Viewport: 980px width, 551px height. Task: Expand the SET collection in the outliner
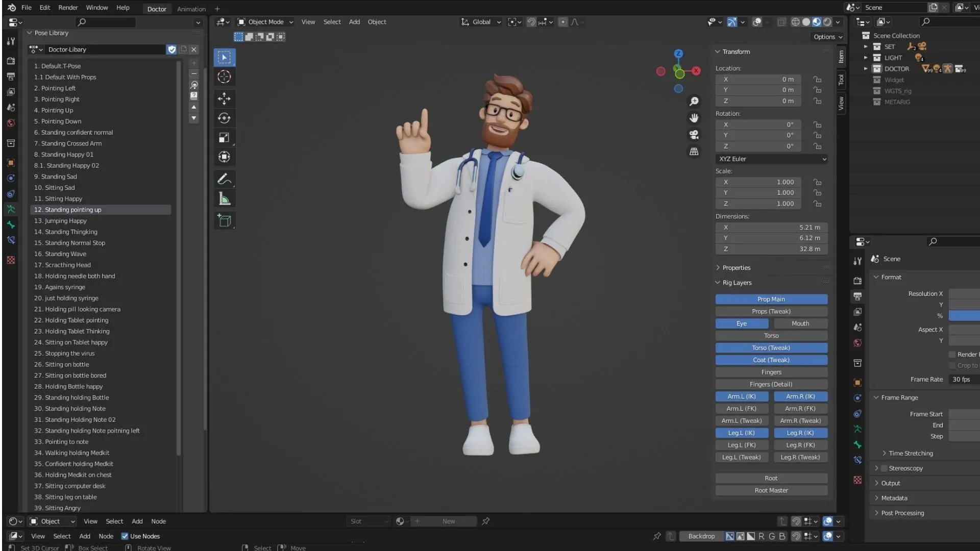[x=866, y=46]
